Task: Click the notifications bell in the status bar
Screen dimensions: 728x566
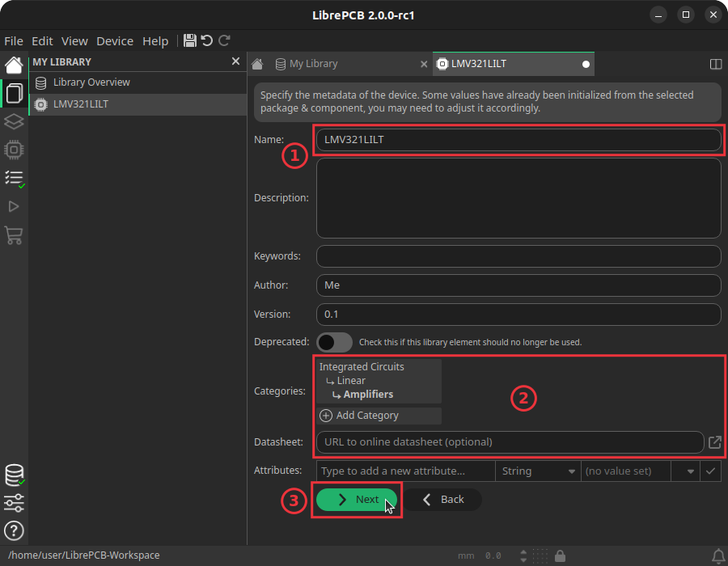Action: [x=717, y=555]
